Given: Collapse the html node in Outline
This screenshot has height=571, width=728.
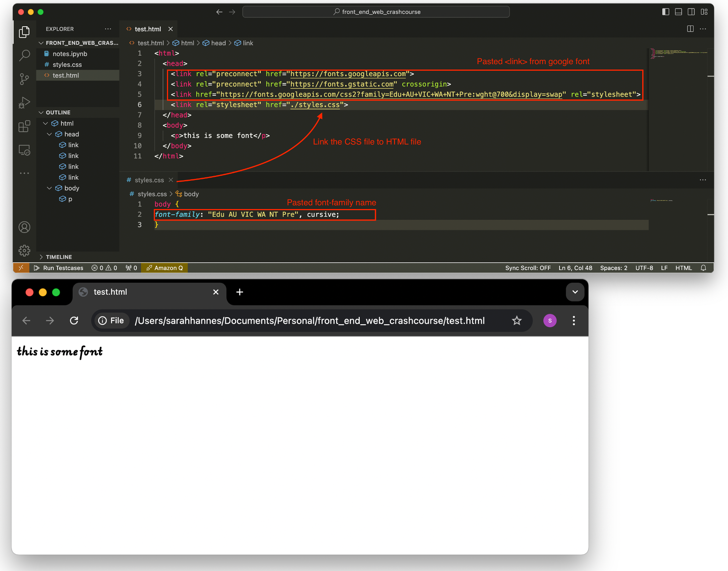Looking at the screenshot, I should 46,123.
